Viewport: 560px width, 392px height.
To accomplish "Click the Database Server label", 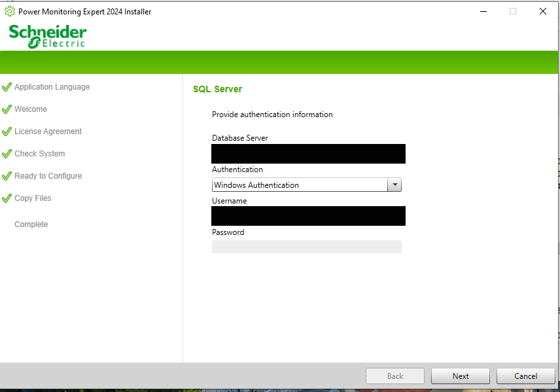I will (x=239, y=138).
